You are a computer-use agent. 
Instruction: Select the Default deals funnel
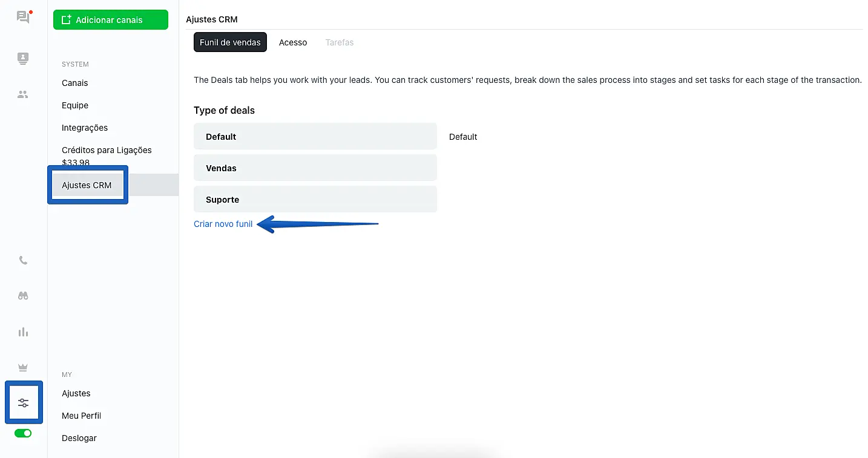click(x=315, y=136)
